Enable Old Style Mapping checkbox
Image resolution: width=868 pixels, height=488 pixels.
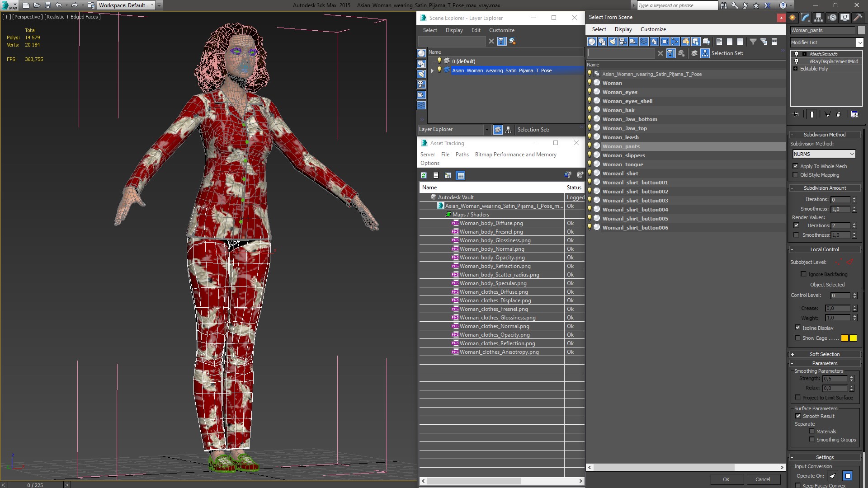pyautogui.click(x=796, y=175)
